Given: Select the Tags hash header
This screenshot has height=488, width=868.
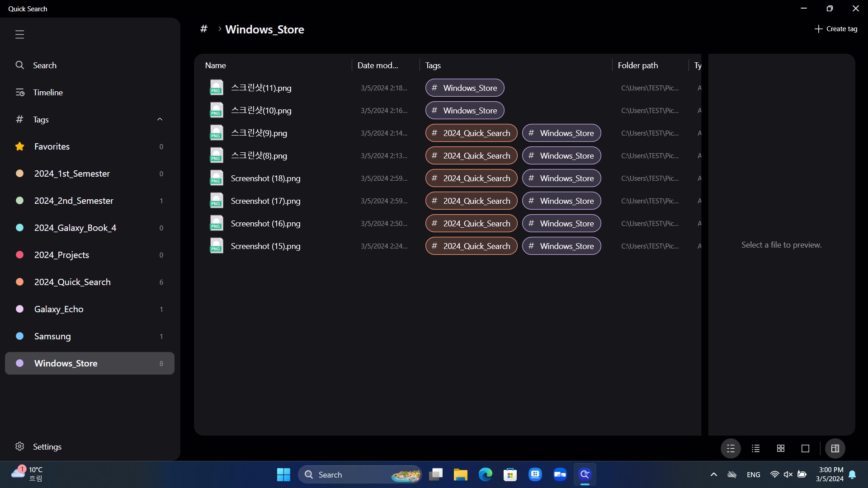Looking at the screenshot, I should pos(90,119).
